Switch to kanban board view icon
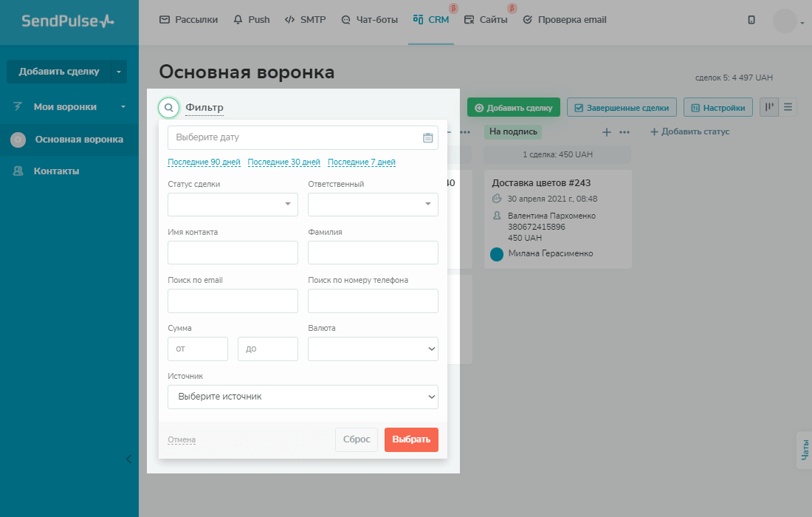Screen dimensions: 812x517 click(769, 107)
